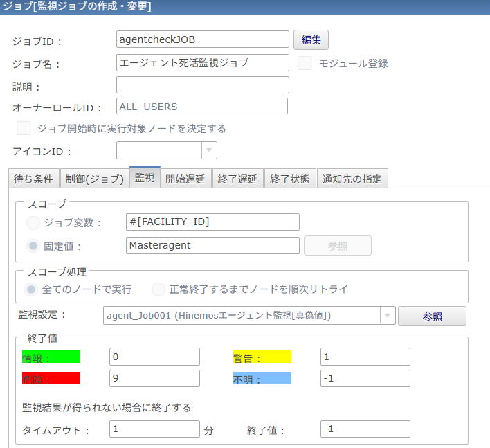Click the 説明 input field
Viewport: 490px width, 448px height.
[x=203, y=85]
